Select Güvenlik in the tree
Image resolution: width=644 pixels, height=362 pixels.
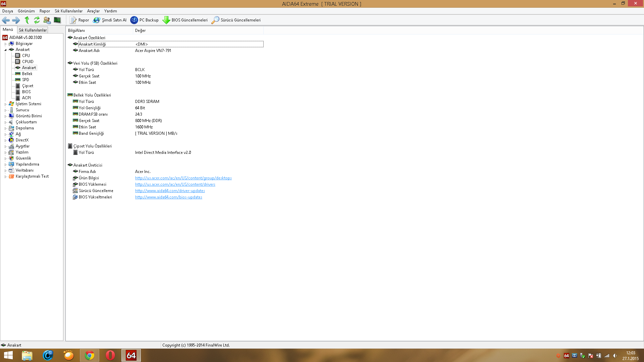tap(23, 158)
